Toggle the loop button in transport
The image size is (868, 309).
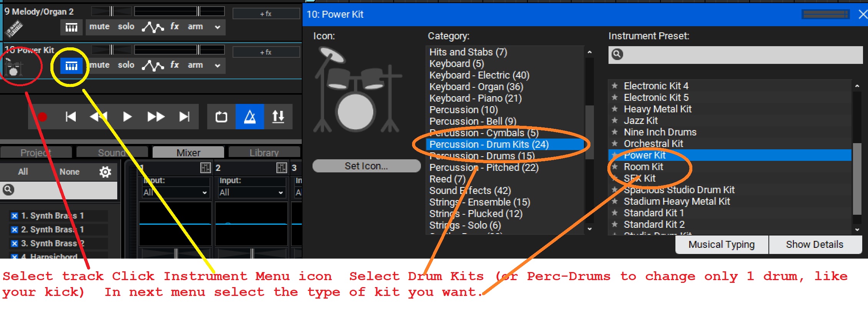[221, 117]
